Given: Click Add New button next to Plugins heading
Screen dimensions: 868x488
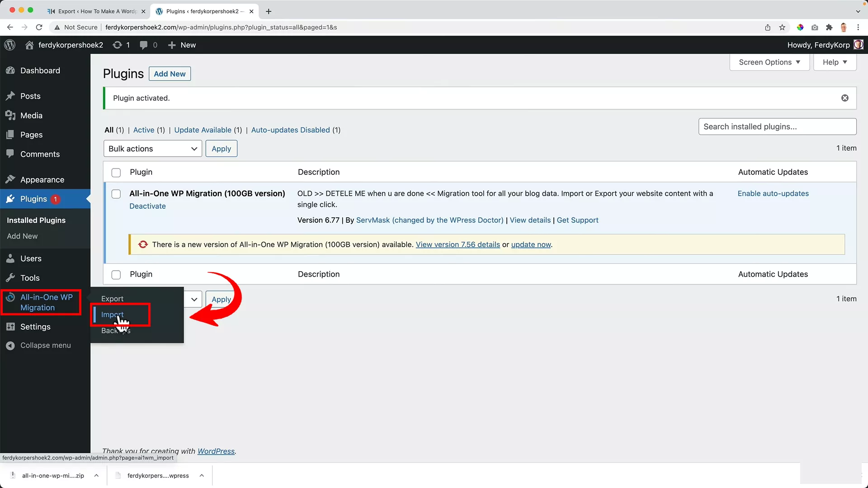Looking at the screenshot, I should pyautogui.click(x=170, y=74).
